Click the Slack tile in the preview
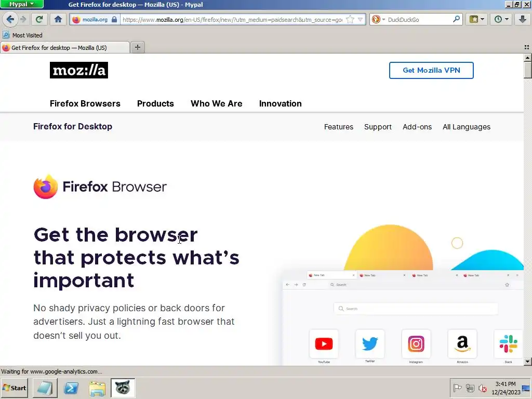 coord(508,344)
